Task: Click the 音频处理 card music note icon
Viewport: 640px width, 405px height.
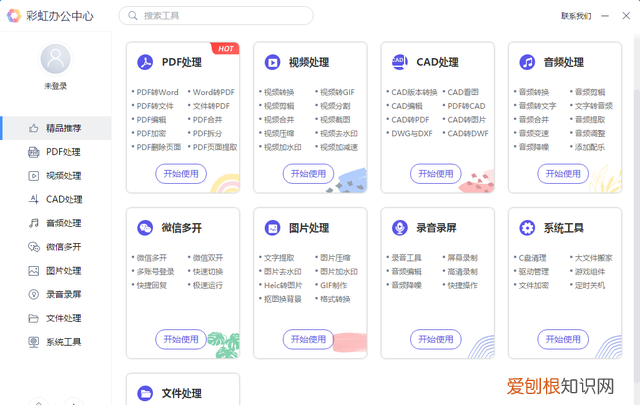Action: click(527, 62)
